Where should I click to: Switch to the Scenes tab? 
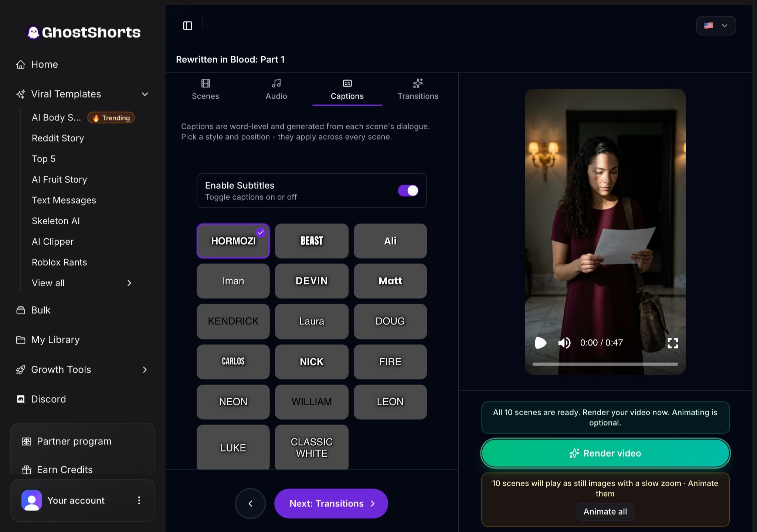pos(206,89)
